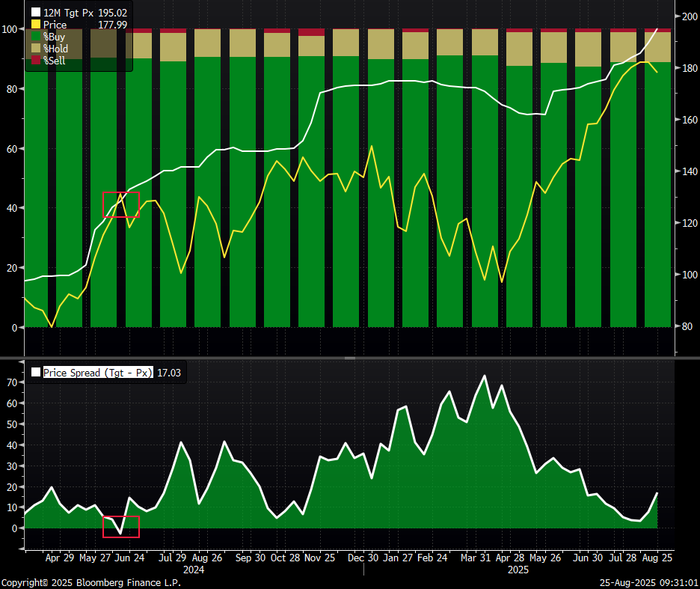This screenshot has height=589, width=700.
Task: Click the "%Buy" legend label
Action: 54,37
